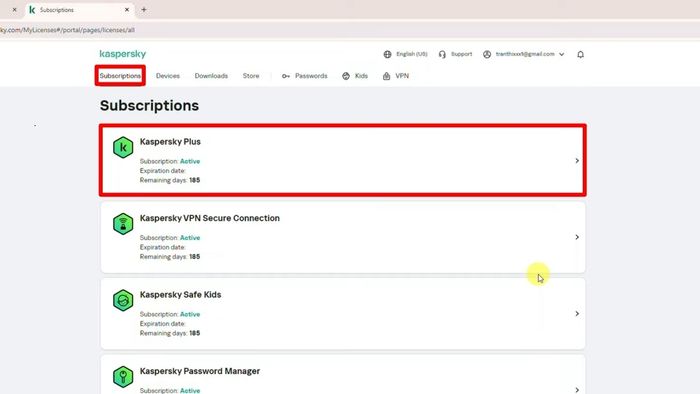This screenshot has height=394, width=700.
Task: Go to the Passwords section
Action: [311, 76]
